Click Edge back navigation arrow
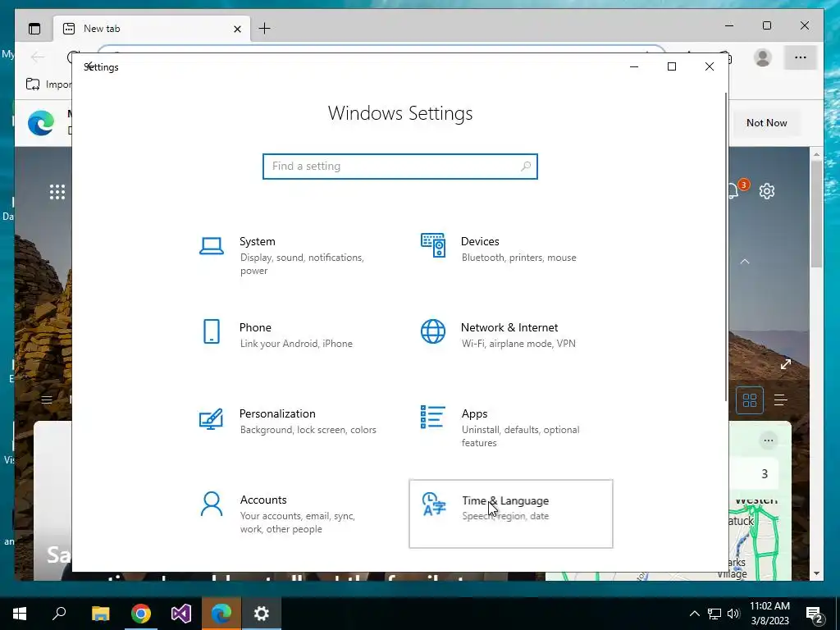The image size is (840, 630). [x=38, y=57]
